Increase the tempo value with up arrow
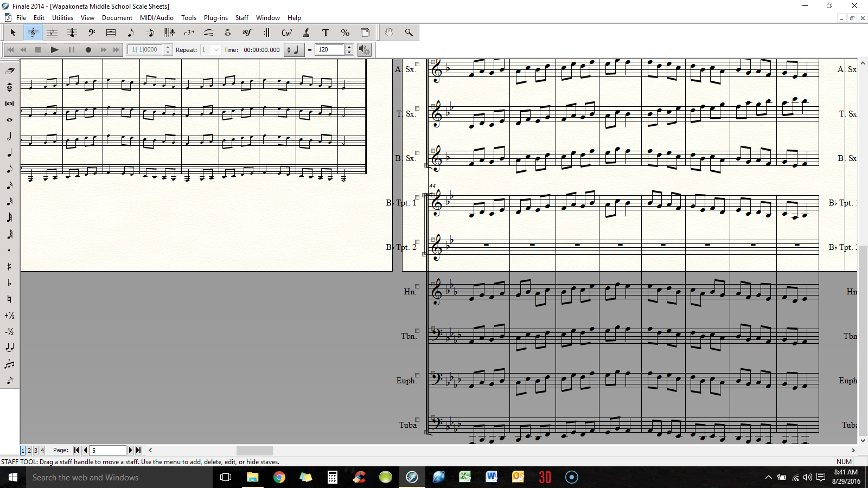 click(349, 47)
